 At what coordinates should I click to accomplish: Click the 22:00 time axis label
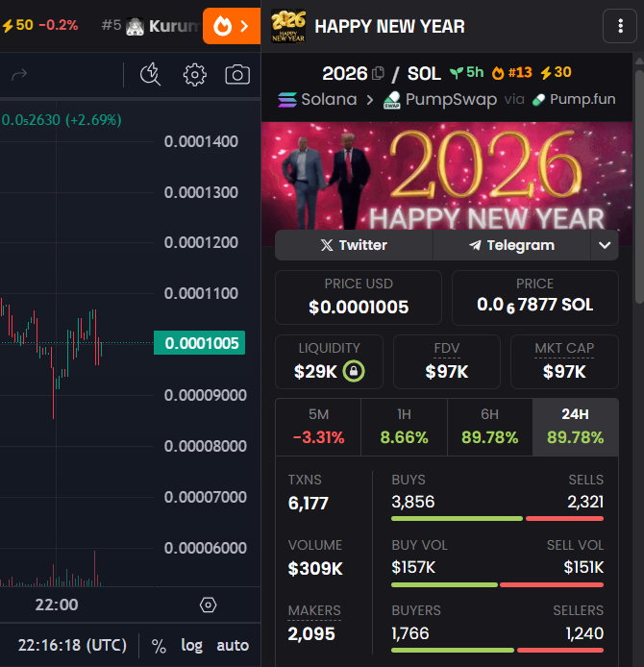(57, 605)
